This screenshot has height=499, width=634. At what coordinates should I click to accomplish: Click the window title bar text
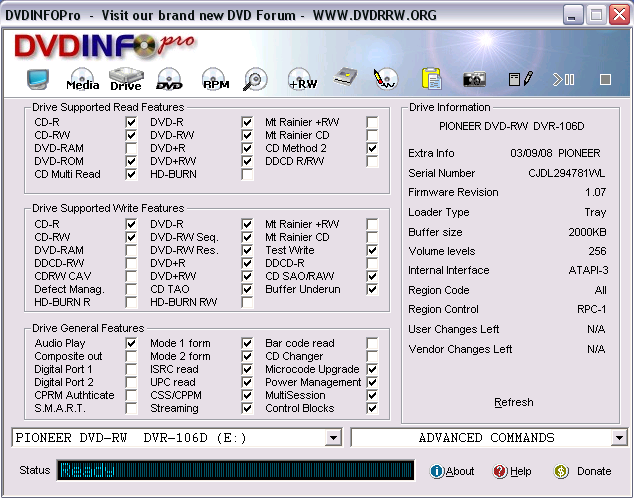point(221,15)
